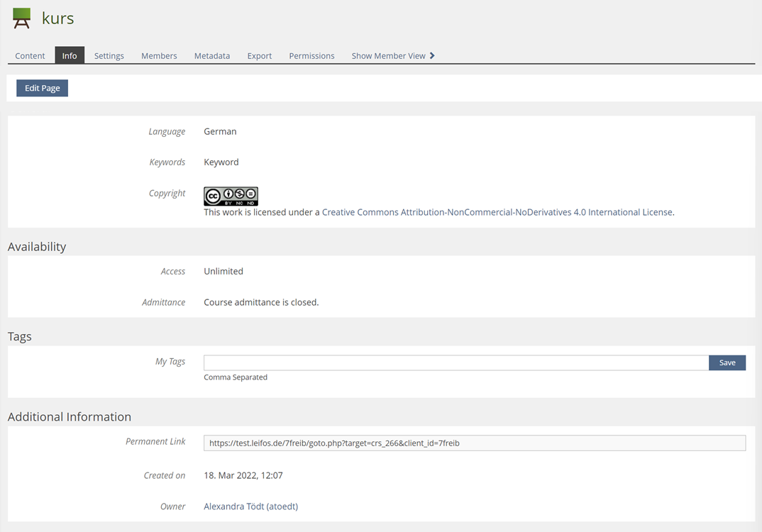Click the arrow next to Show Member View

tap(432, 55)
